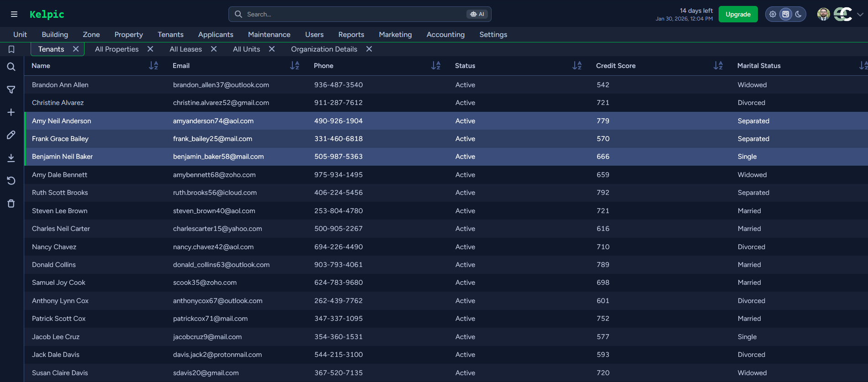Select the Amy Dale Bennett row
The image size is (868, 382).
[446, 175]
